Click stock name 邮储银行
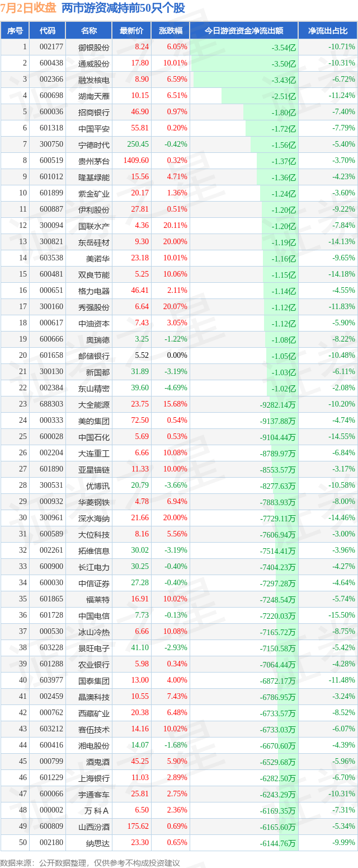The width and height of the screenshot is (358, 868). (94, 356)
